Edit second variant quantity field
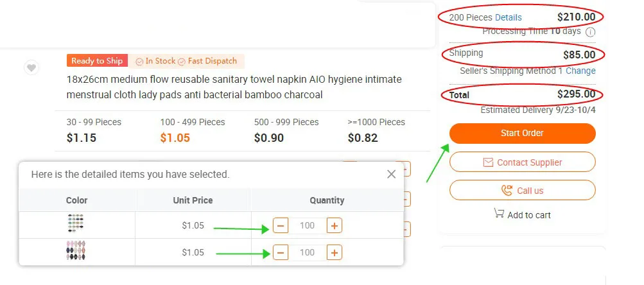Image resolution: width=644 pixels, height=285 pixels. 307,252
